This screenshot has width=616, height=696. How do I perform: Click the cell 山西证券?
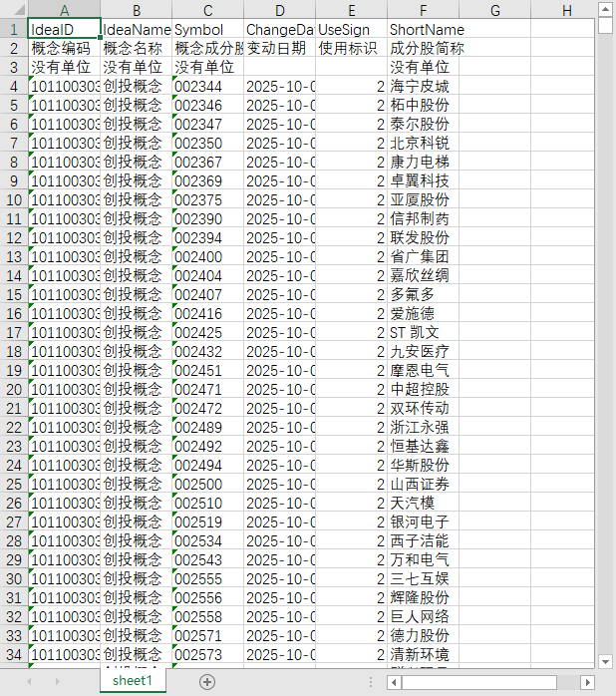[x=423, y=484]
